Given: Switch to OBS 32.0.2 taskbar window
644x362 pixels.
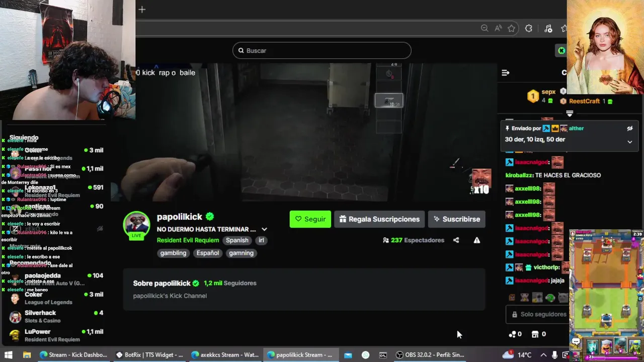Looking at the screenshot, I should point(430,355).
